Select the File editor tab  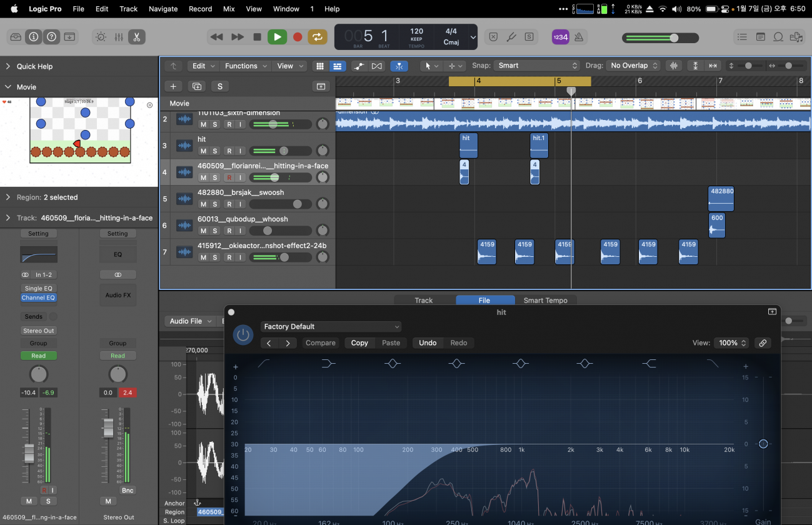coord(484,301)
